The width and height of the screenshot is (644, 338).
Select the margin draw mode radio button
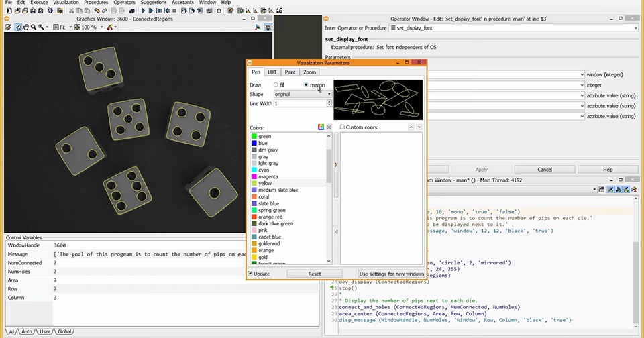pos(306,84)
